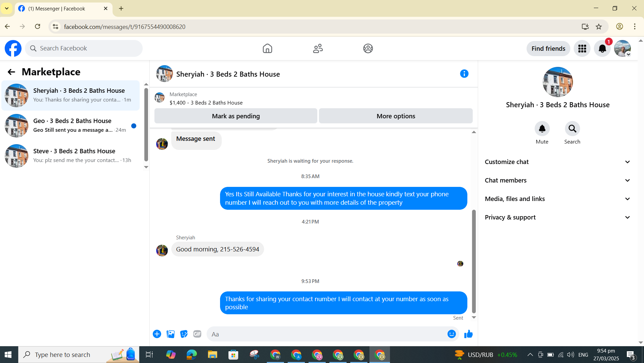Reload the page in browser
The image size is (644, 363).
pyautogui.click(x=37, y=27)
